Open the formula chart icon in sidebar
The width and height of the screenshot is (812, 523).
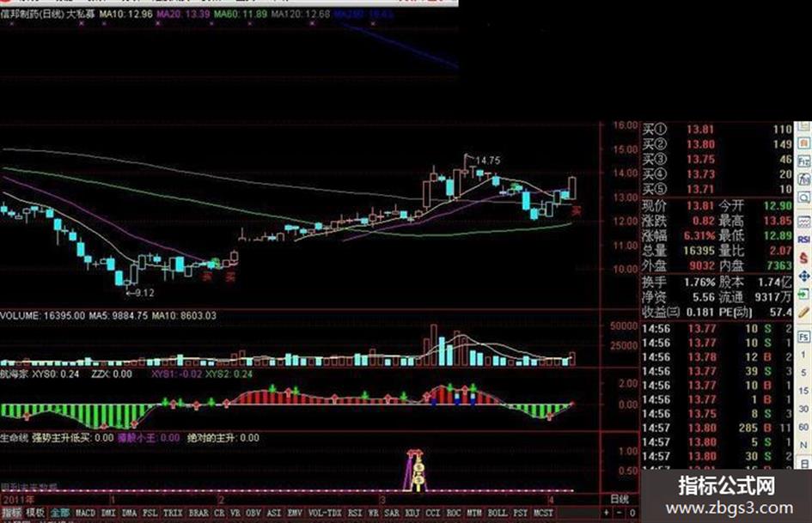(803, 179)
